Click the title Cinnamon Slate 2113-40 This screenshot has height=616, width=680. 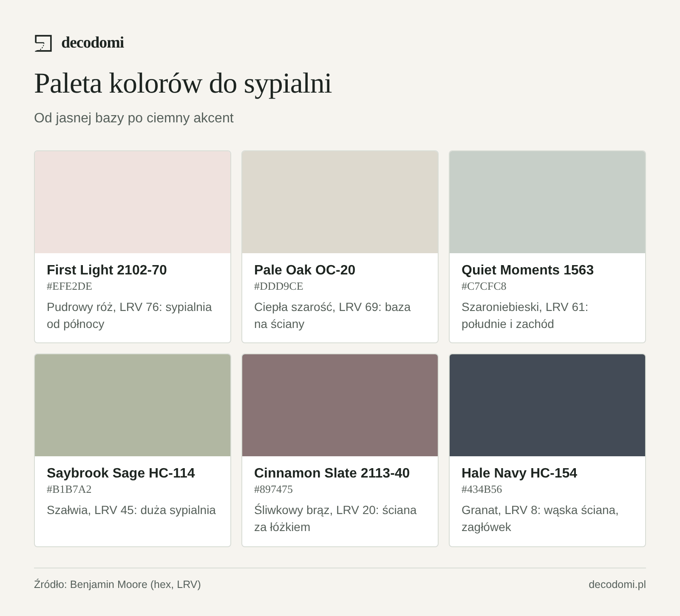pos(332,473)
